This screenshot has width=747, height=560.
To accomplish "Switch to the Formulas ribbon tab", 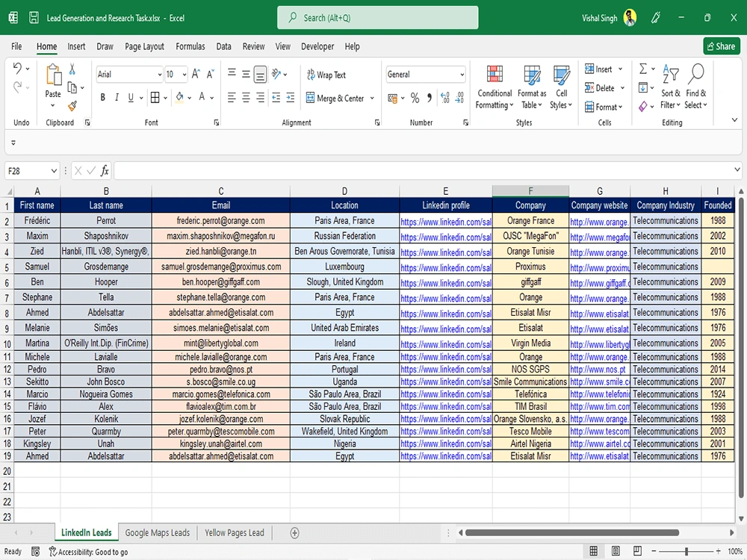I will tap(190, 46).
